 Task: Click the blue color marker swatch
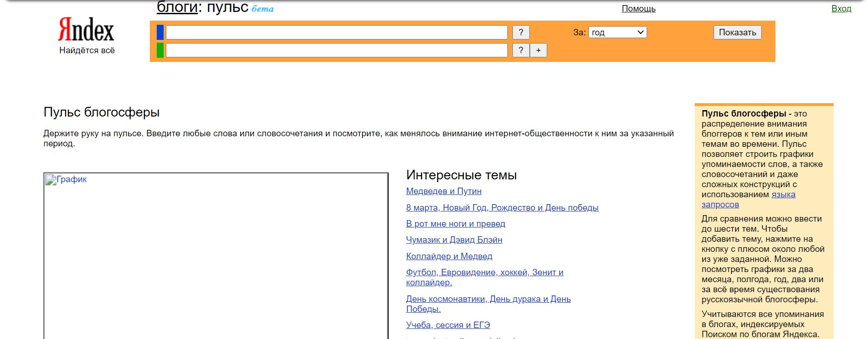point(160,32)
